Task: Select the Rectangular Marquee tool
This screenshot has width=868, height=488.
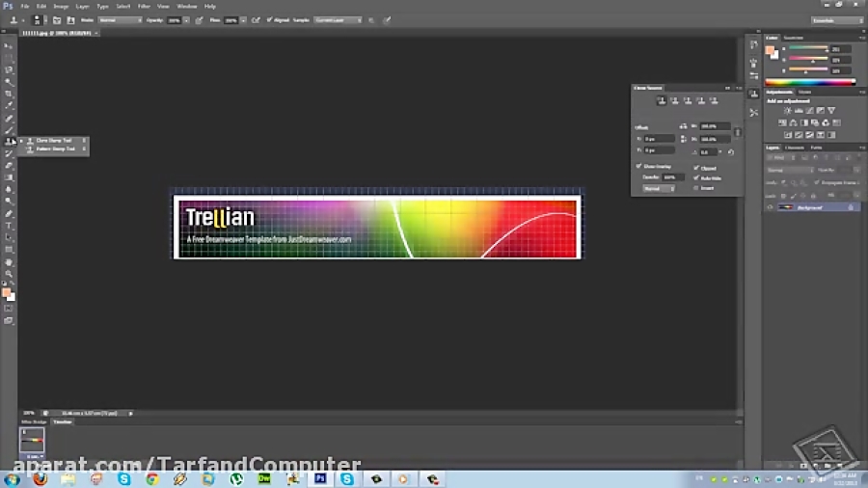Action: tap(9, 59)
